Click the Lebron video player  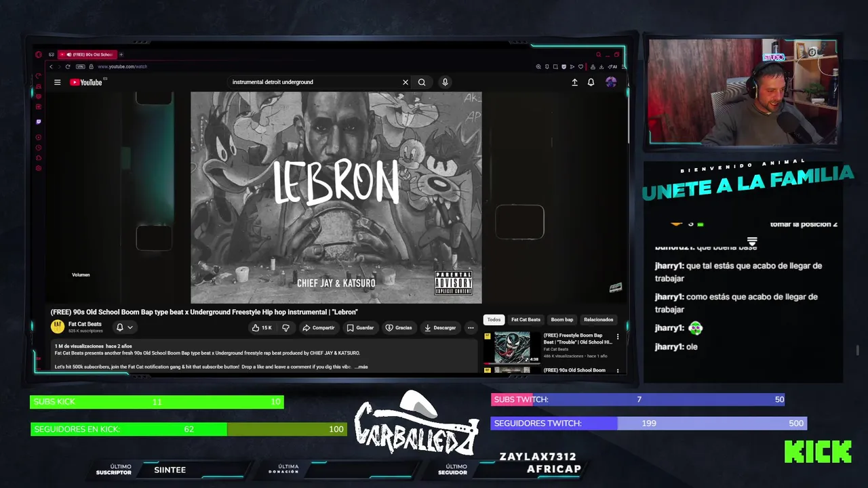pos(336,198)
